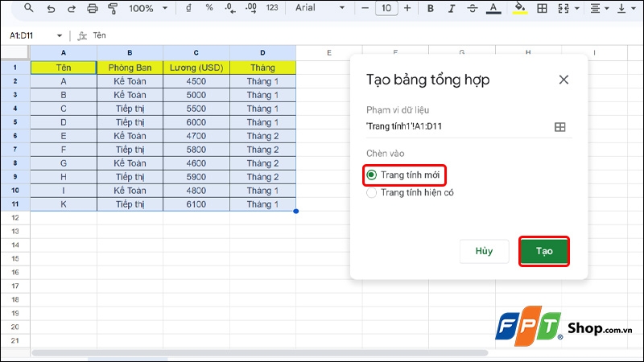This screenshot has width=644, height=362.
Task: Click the name cell containing G
Action: click(64, 163)
